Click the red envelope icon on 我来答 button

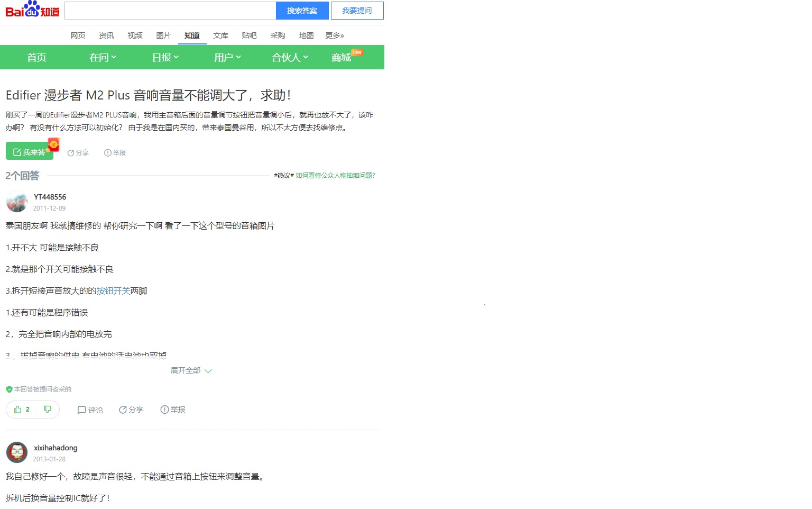click(x=53, y=146)
